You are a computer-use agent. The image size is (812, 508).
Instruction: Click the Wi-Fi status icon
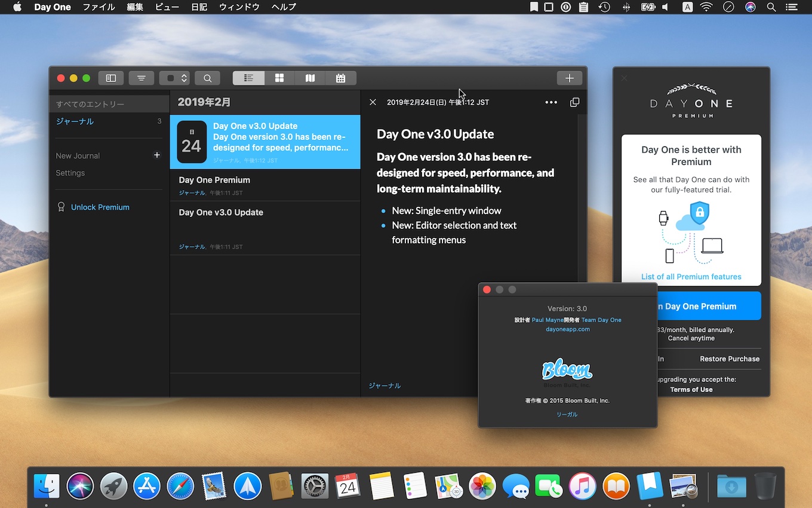pos(706,7)
